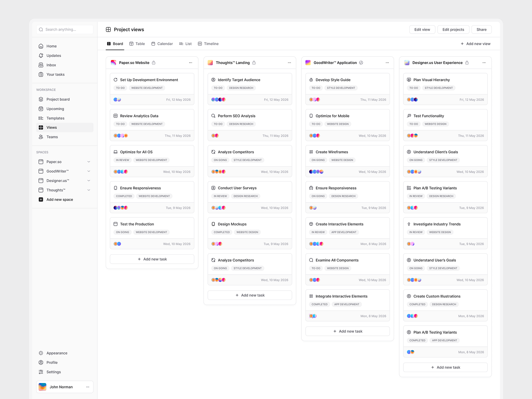Select the Teams icon in sidebar

coord(41,137)
